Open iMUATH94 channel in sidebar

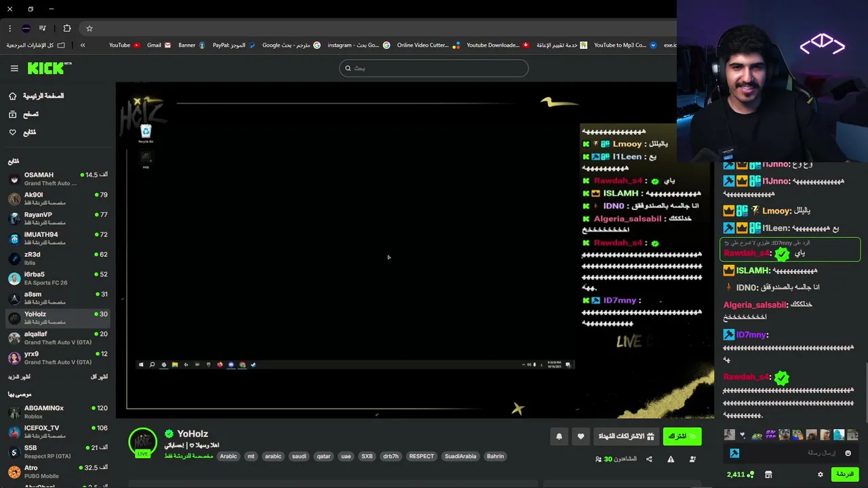coord(58,239)
